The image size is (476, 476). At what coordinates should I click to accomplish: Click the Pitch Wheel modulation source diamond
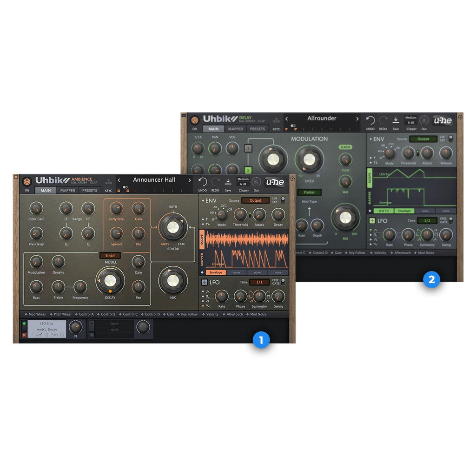pyautogui.click(x=51, y=314)
